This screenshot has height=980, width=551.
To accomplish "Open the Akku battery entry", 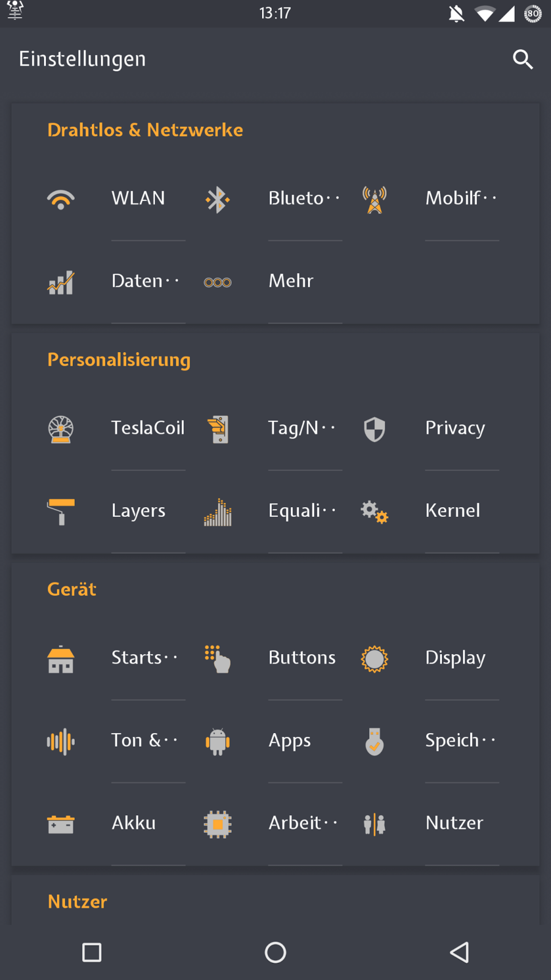I will coord(133,823).
